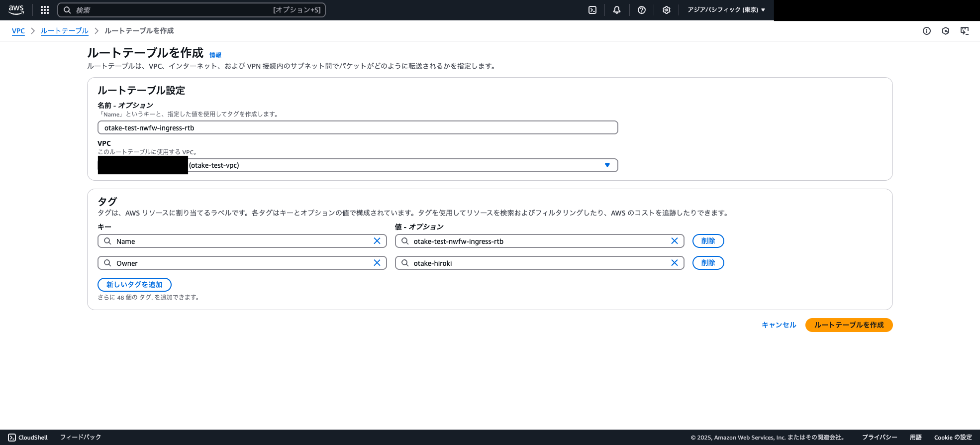This screenshot has height=445, width=980.
Task: Delete the Owner tag row
Action: click(x=708, y=263)
